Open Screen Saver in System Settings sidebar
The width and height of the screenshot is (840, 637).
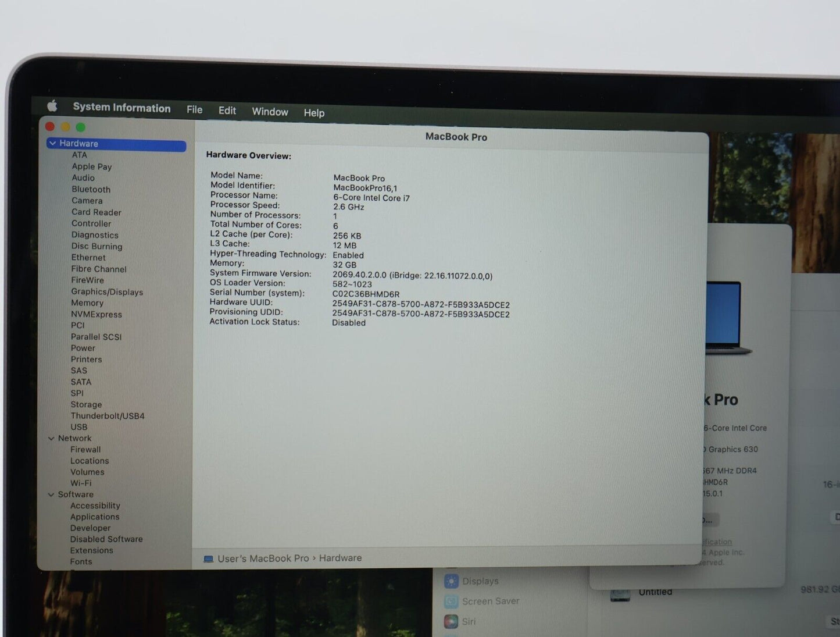(491, 601)
